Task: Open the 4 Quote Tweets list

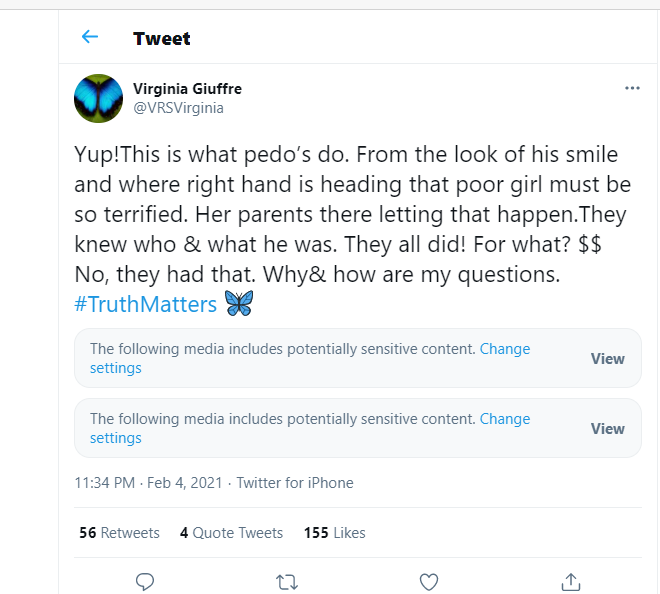Action: [231, 533]
